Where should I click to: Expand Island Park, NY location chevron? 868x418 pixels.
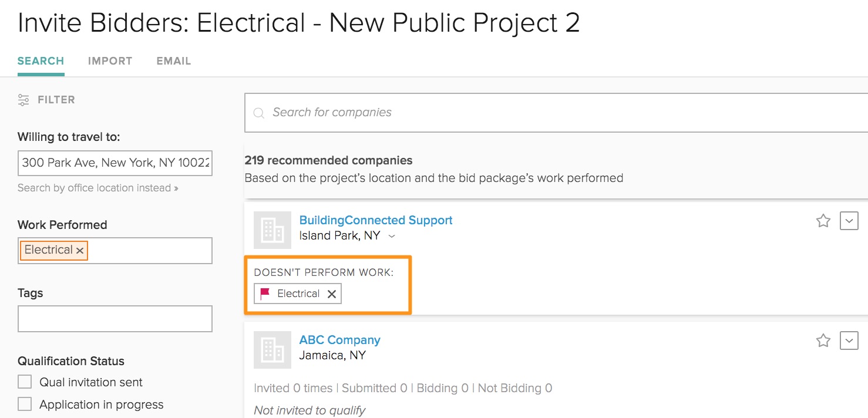point(392,236)
